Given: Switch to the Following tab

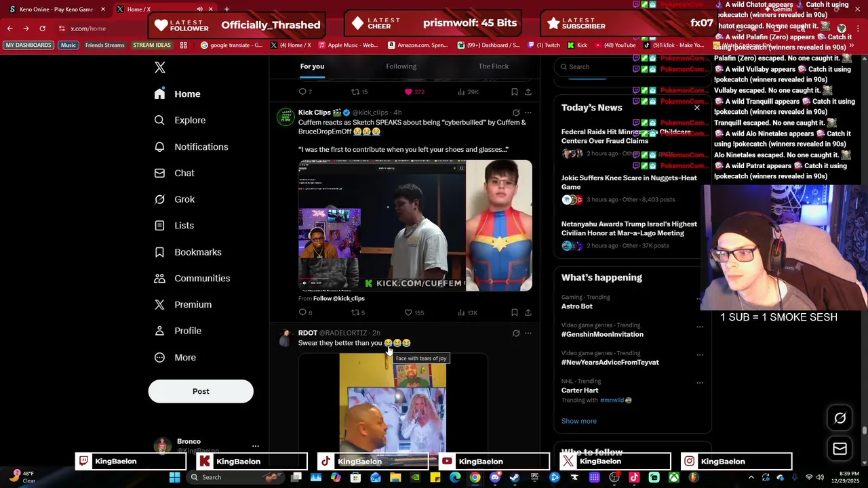Looking at the screenshot, I should tap(401, 66).
